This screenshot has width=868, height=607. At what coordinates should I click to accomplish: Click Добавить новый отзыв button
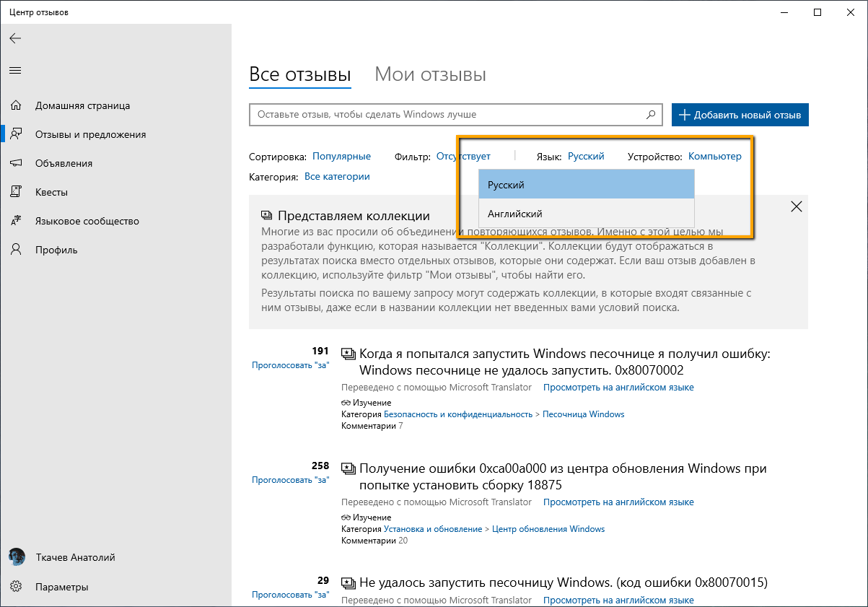tap(740, 115)
